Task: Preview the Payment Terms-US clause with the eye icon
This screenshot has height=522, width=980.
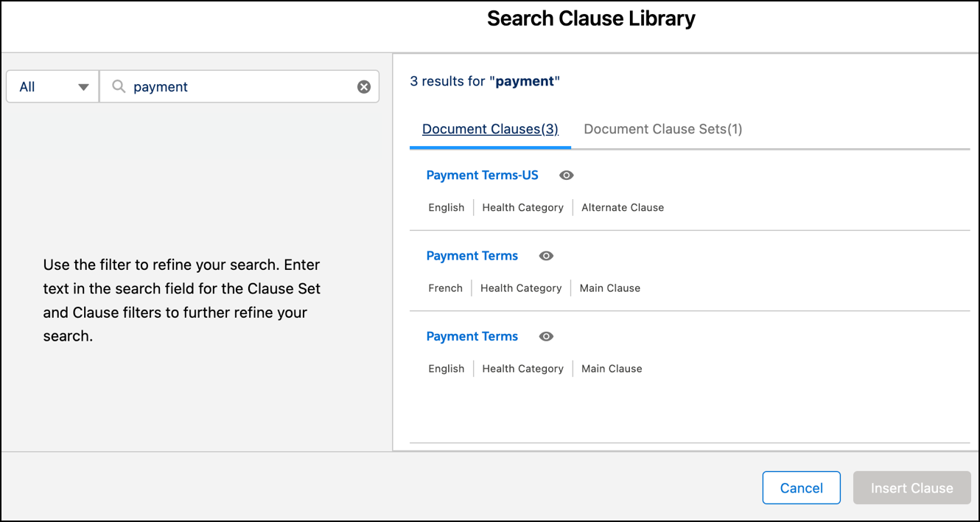Action: [566, 175]
